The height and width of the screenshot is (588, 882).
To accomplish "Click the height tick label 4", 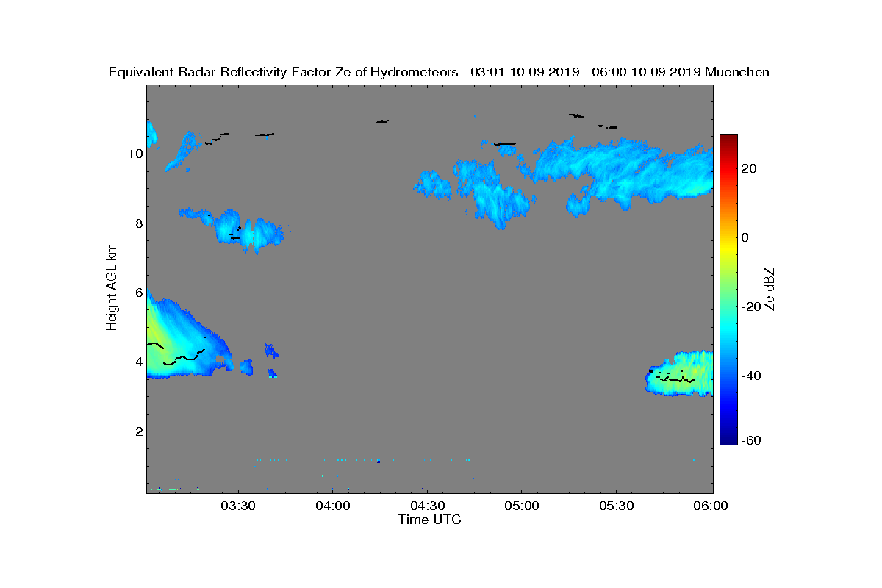I will [137, 362].
